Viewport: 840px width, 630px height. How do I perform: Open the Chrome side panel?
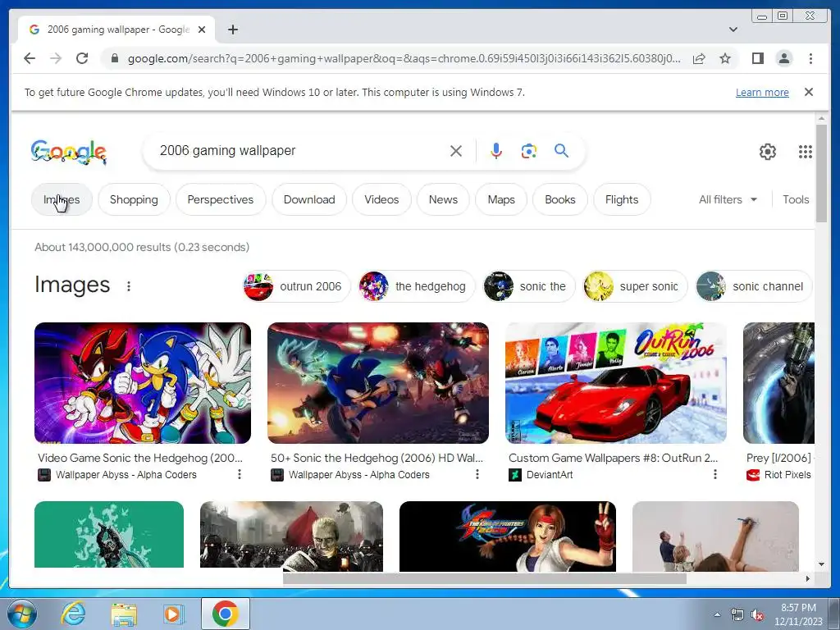point(757,58)
